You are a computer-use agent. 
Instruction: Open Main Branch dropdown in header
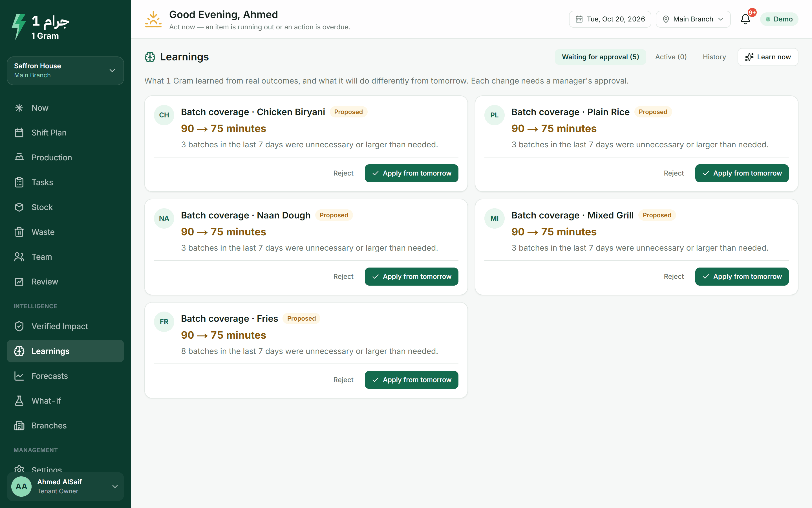(693, 19)
